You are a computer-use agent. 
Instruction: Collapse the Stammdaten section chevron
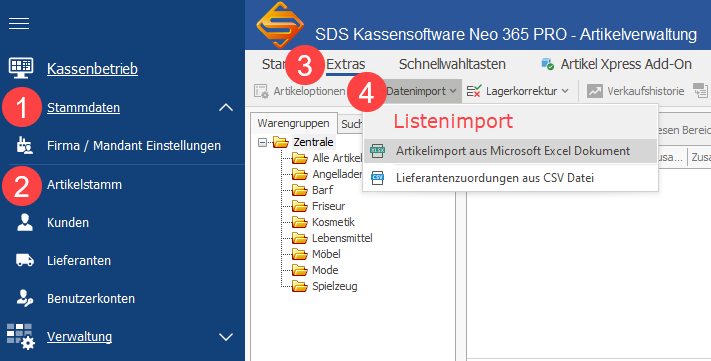point(226,107)
